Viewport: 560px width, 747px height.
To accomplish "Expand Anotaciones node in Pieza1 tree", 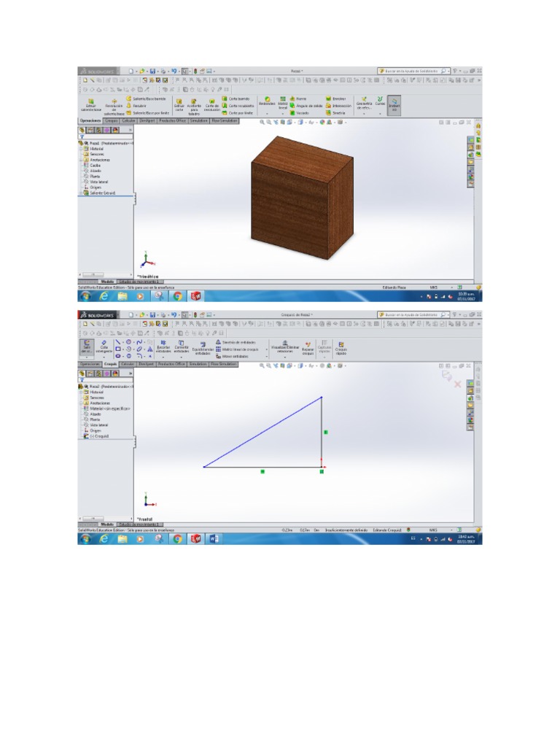I will pyautogui.click(x=80, y=160).
